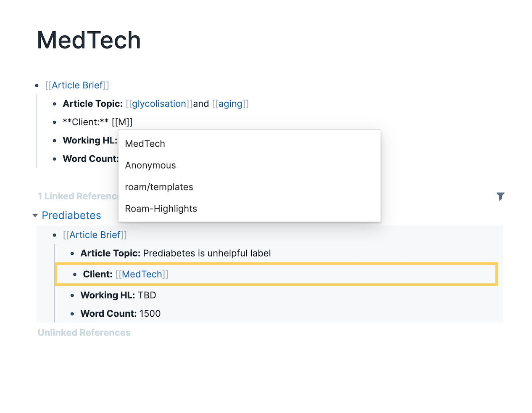The width and height of the screenshot is (532, 413).
Task: Open top Article Brief link
Action: click(77, 85)
